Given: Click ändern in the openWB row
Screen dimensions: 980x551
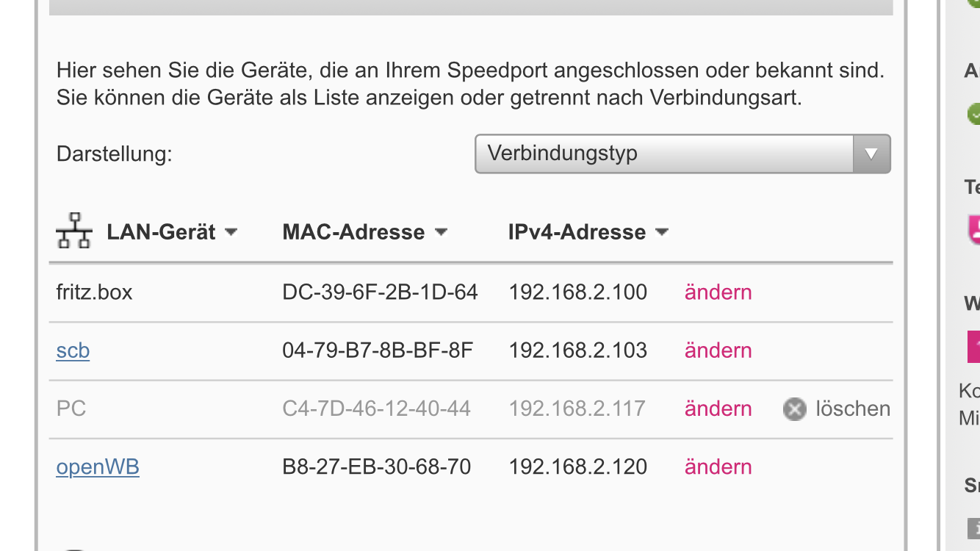Looking at the screenshot, I should (718, 467).
